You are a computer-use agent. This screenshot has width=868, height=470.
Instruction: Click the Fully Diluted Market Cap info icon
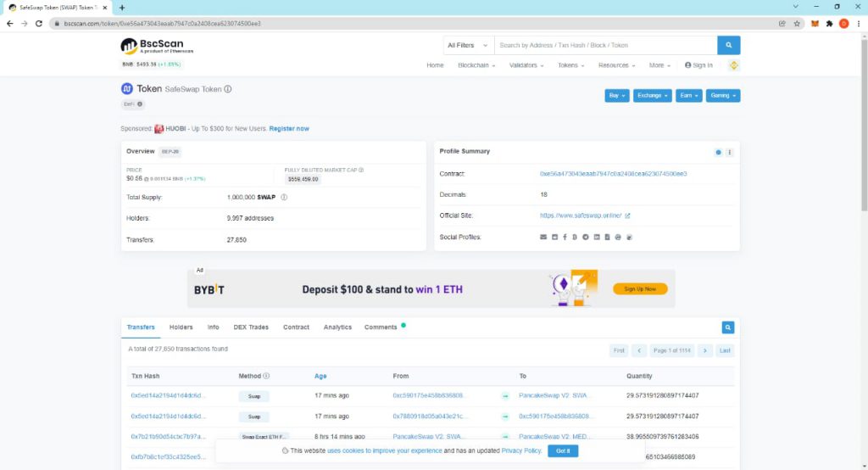(361, 171)
